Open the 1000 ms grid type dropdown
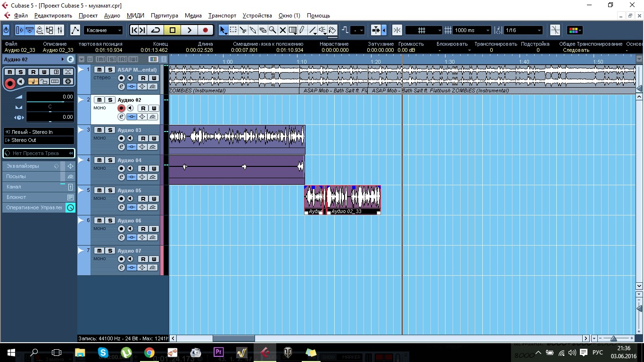 click(472, 30)
